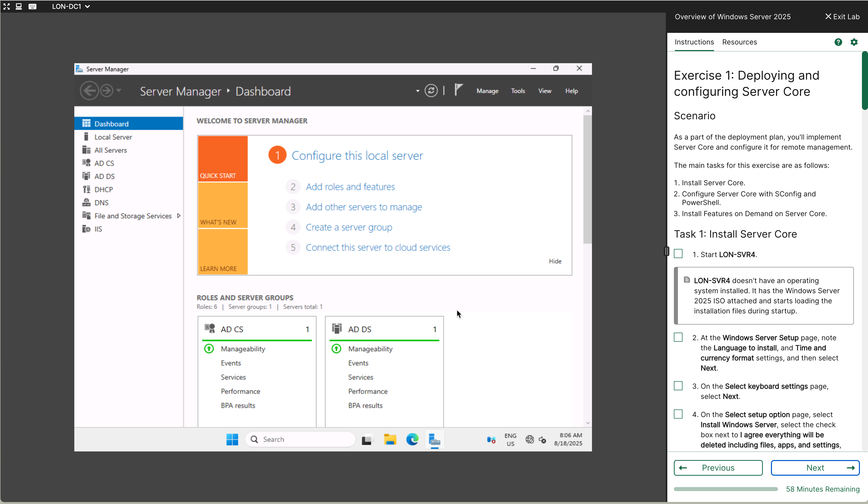868x504 pixels.
Task: Click the taskbar Search box
Action: click(300, 439)
